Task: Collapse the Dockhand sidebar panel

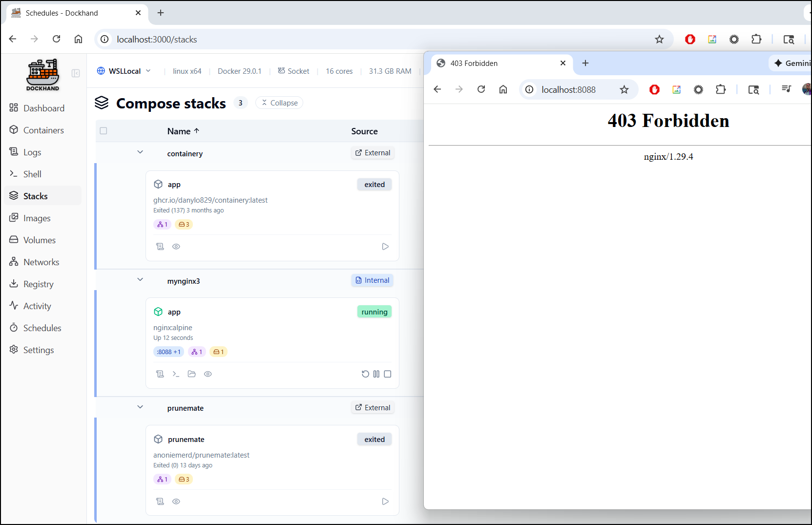Action: tap(76, 73)
